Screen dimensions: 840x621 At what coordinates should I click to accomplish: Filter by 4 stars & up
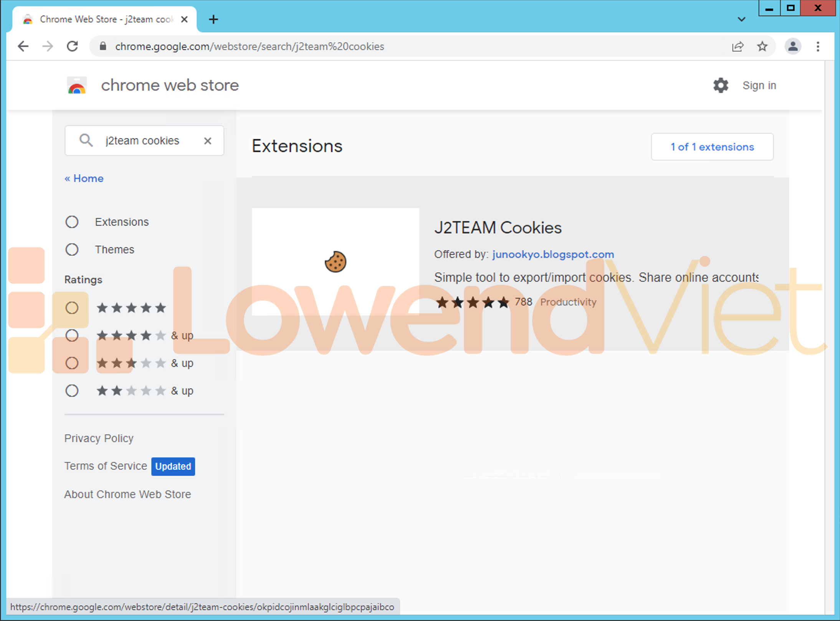tap(72, 335)
